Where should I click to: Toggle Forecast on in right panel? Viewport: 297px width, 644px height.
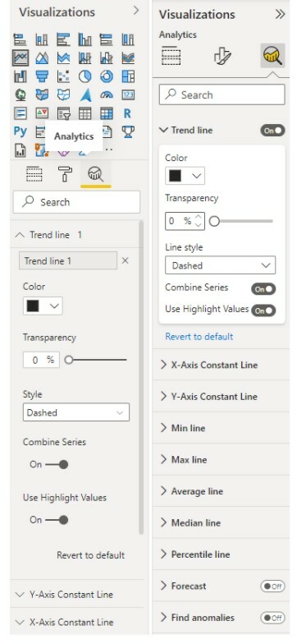272,586
